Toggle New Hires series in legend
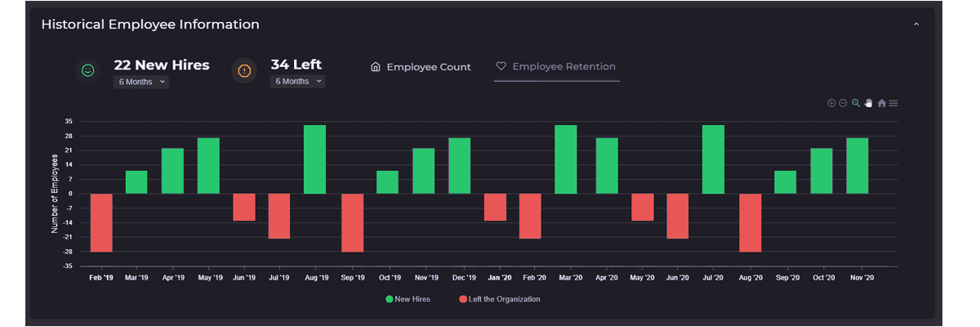The image size is (980, 327). (408, 299)
